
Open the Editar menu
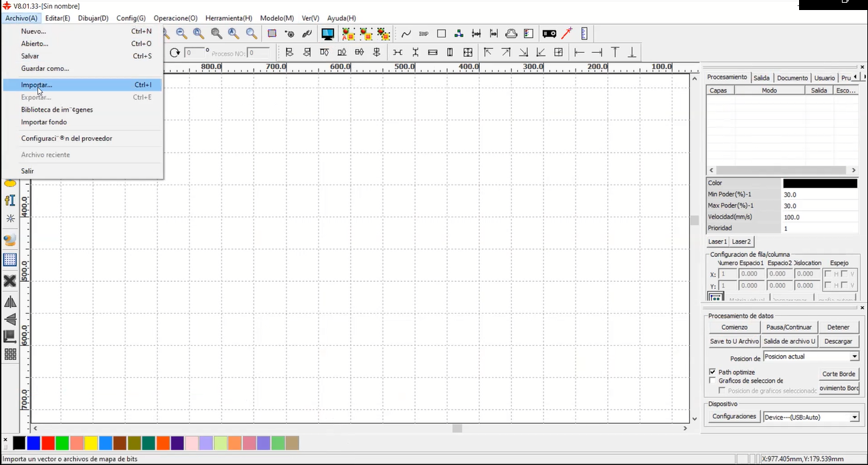tap(58, 18)
